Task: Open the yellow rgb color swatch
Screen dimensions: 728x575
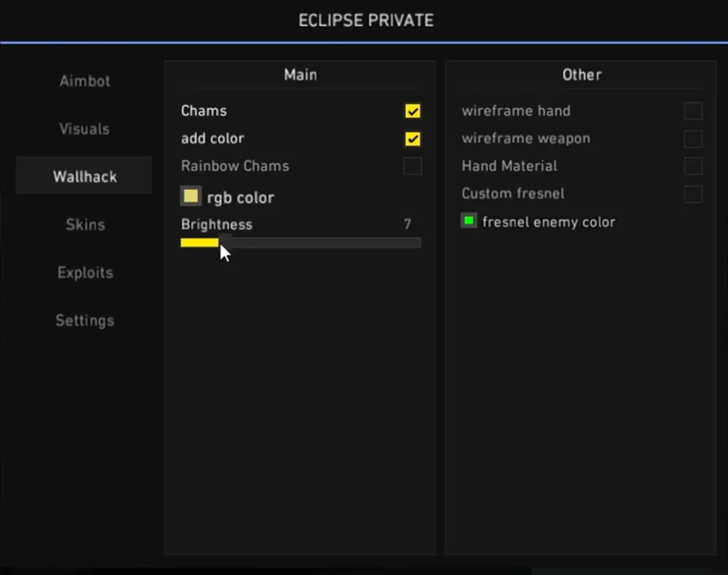Action: pyautogui.click(x=191, y=197)
